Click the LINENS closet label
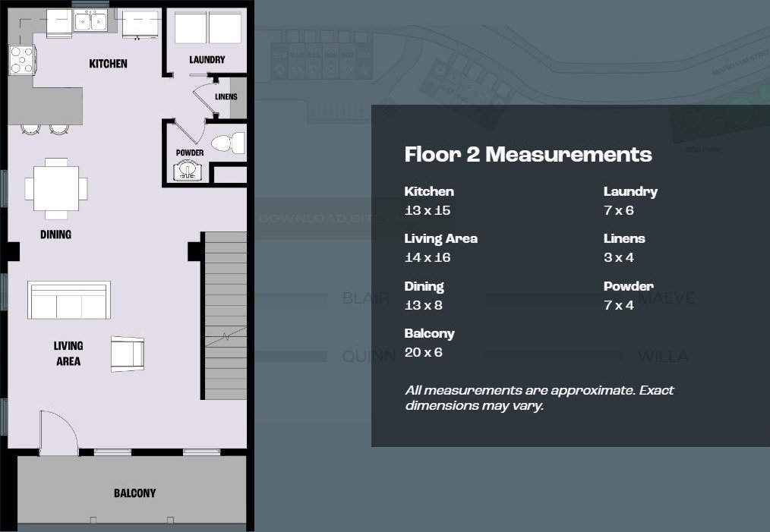 [x=226, y=96]
